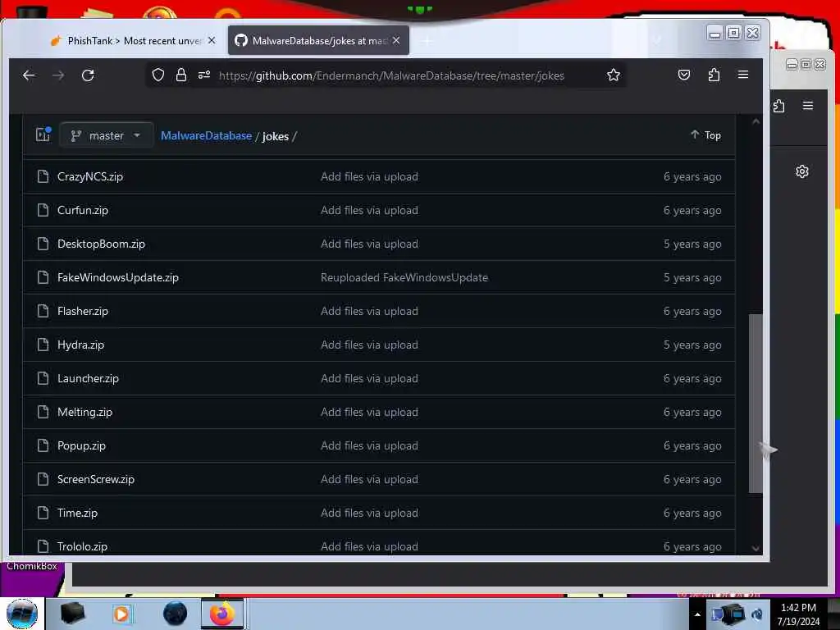Open tracking protection shield in address bar
The height and width of the screenshot is (630, 840).
point(158,75)
